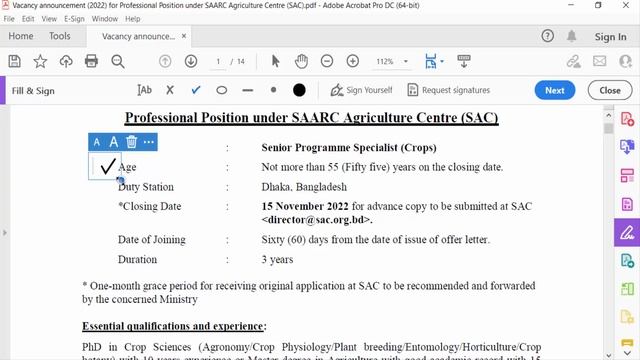
Task: Click the placed checkmark on the document
Action: [x=108, y=166]
